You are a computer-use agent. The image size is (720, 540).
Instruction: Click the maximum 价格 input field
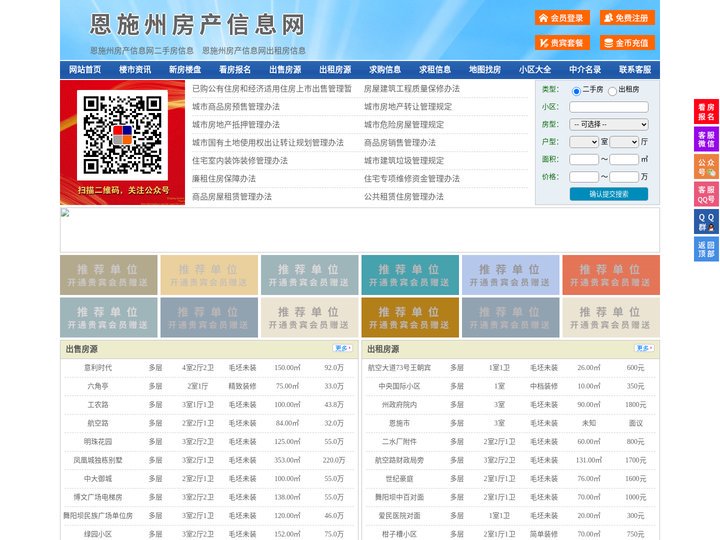coord(624,177)
